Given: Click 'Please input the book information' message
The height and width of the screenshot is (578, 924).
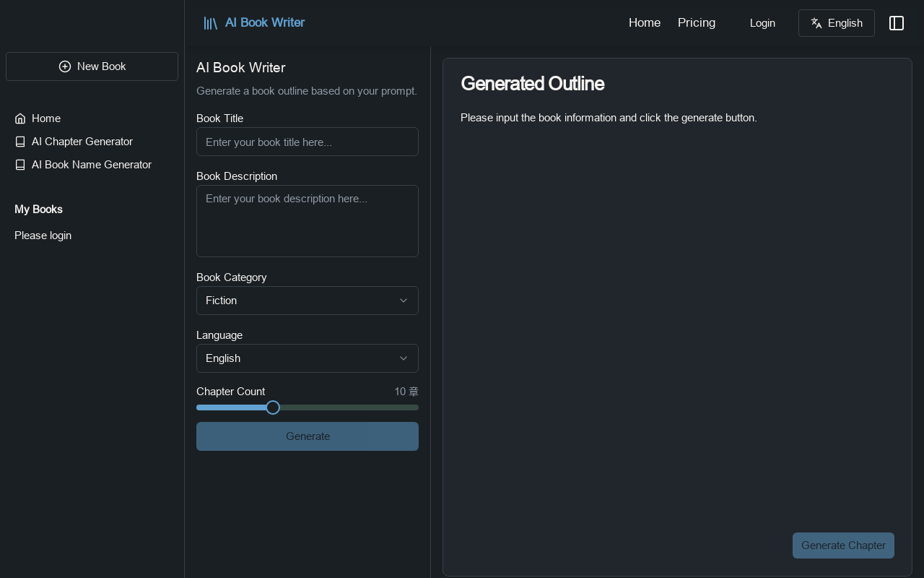Looking at the screenshot, I should point(609,118).
